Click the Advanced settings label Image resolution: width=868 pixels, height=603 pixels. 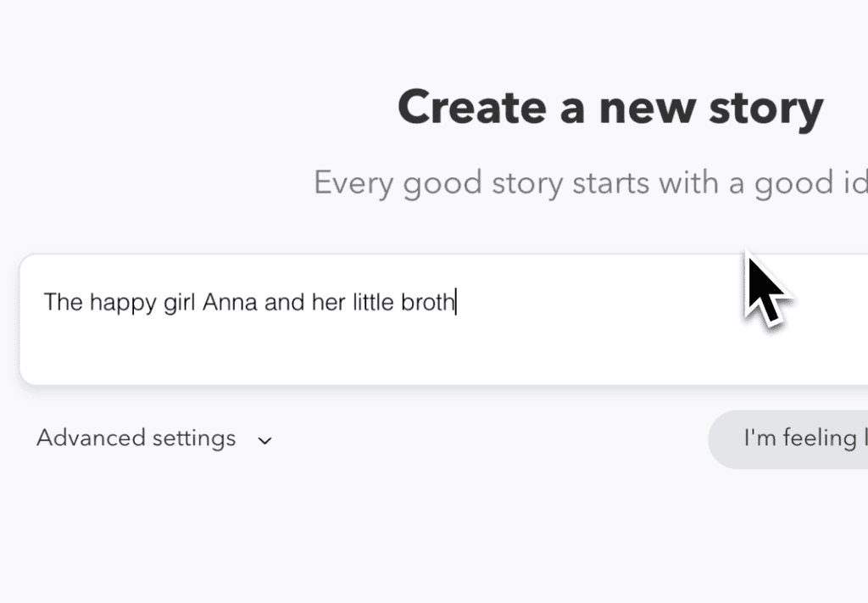pyautogui.click(x=136, y=438)
